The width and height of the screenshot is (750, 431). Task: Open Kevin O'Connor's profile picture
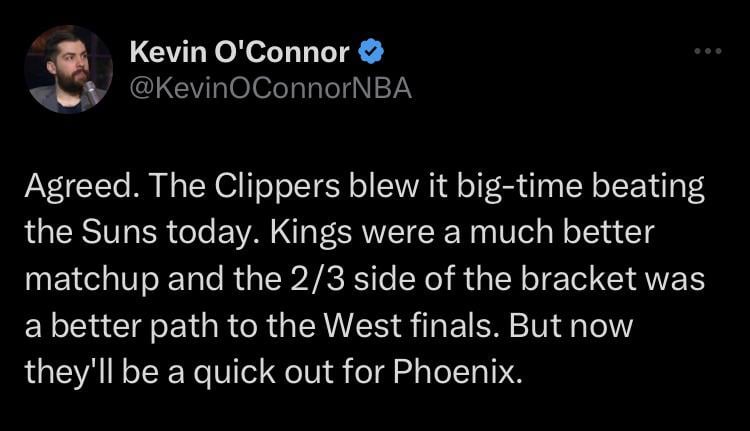[68, 68]
